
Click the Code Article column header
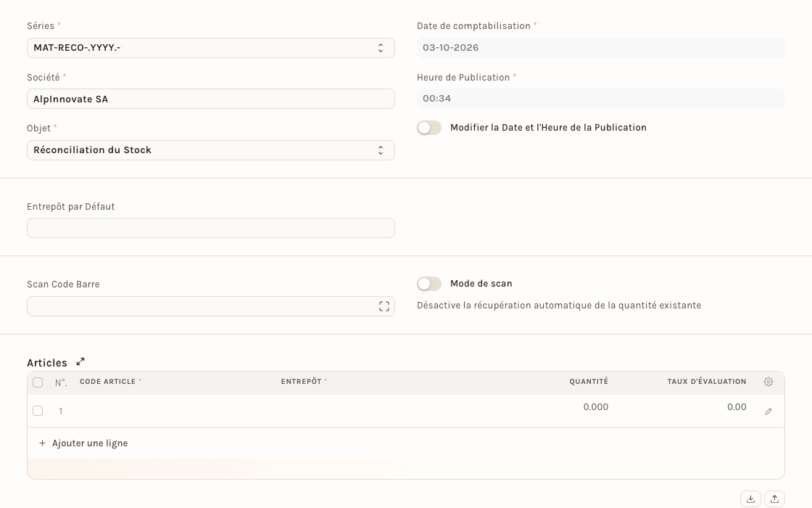click(x=110, y=382)
